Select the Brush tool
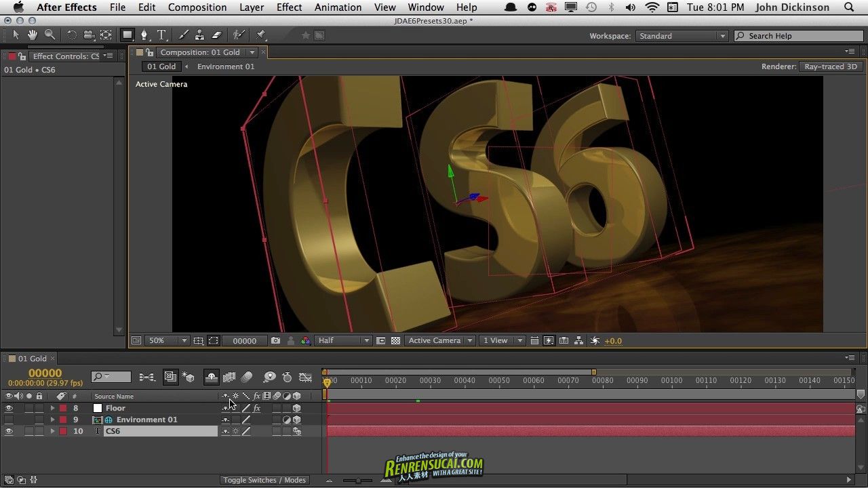Image resolution: width=868 pixels, height=488 pixels. 183,35
